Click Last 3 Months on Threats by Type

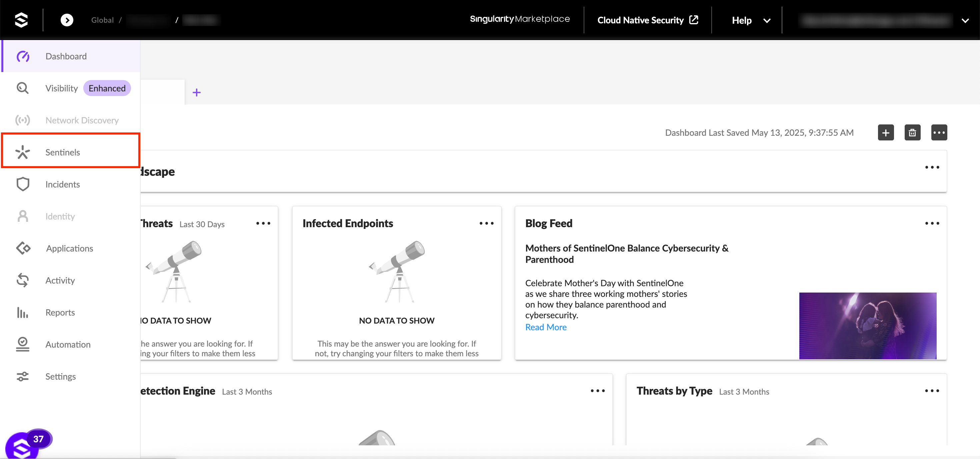point(744,392)
